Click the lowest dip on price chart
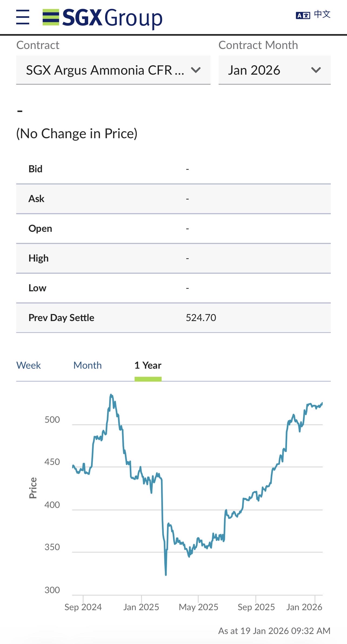347x644 pixels. coord(166,574)
